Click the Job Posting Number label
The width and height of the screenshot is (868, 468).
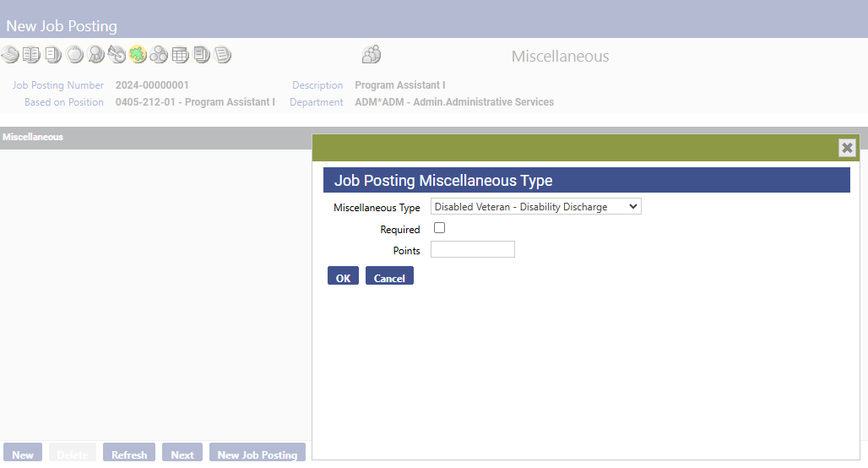click(x=58, y=85)
